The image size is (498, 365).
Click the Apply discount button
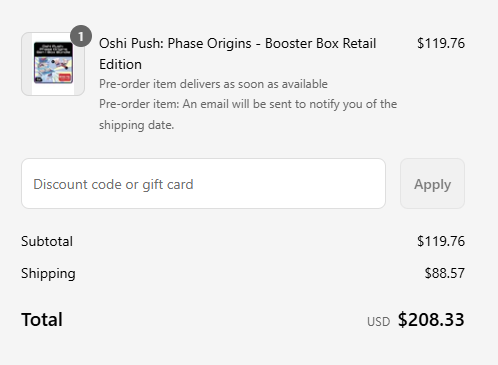(x=432, y=184)
